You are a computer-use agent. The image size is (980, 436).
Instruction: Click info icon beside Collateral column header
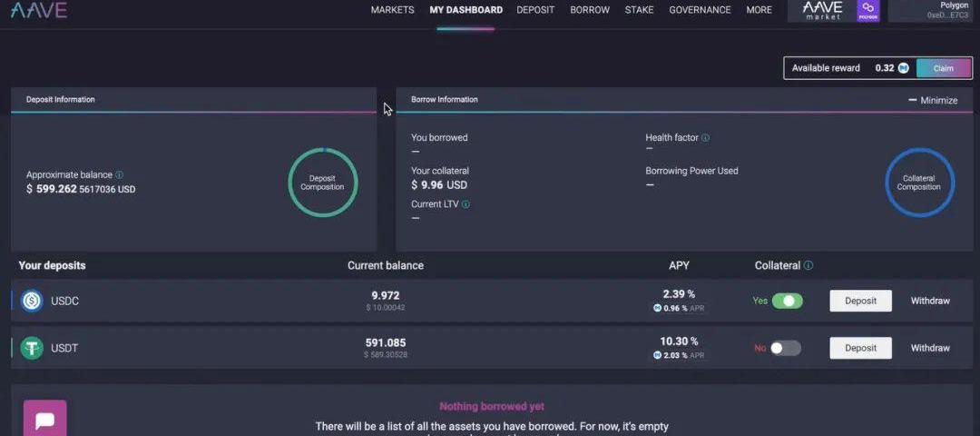click(808, 266)
